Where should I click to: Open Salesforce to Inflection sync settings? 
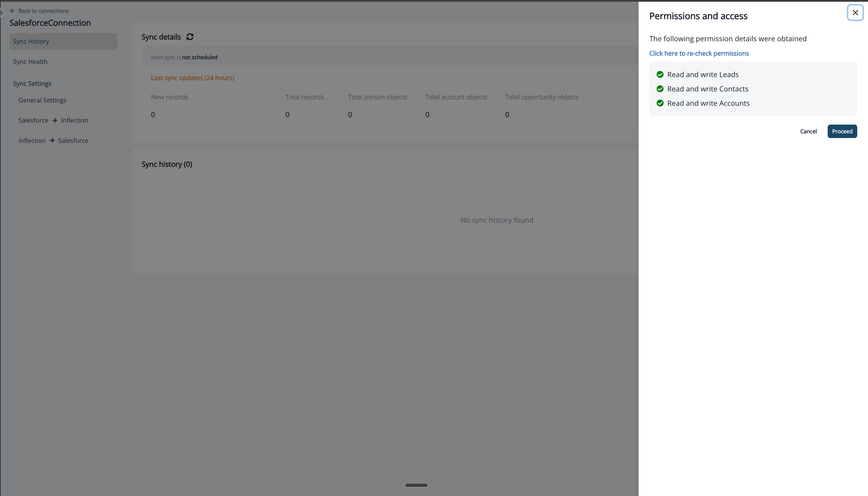tap(53, 120)
